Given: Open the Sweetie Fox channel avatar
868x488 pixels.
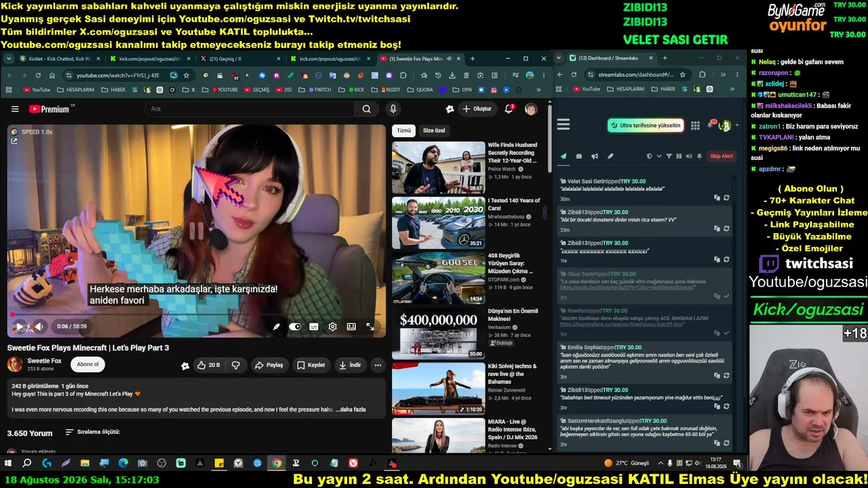Looking at the screenshot, I should 15,365.
